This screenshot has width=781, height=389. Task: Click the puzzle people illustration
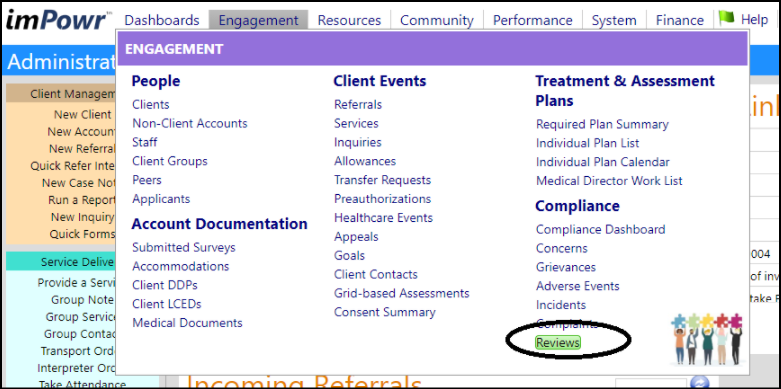707,339
